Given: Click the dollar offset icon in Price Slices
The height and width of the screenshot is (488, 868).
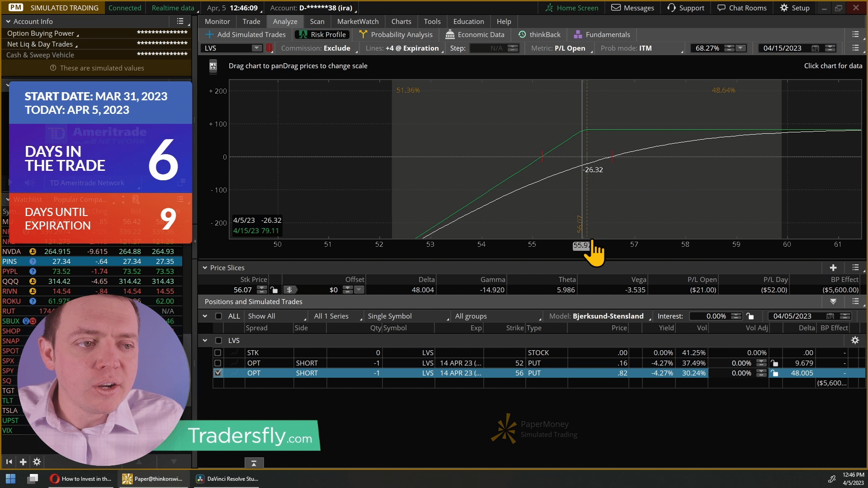Looking at the screenshot, I should 289,290.
